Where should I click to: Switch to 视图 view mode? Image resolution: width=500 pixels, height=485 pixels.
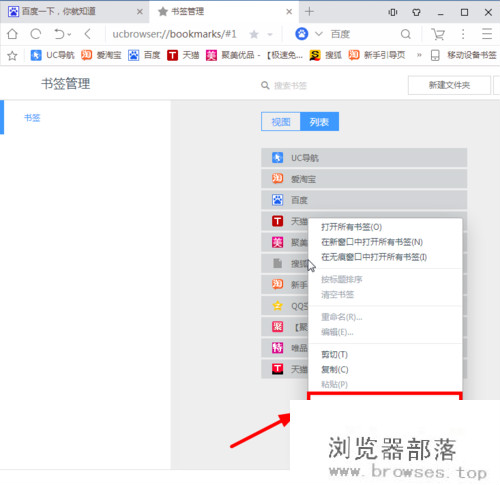point(281,122)
